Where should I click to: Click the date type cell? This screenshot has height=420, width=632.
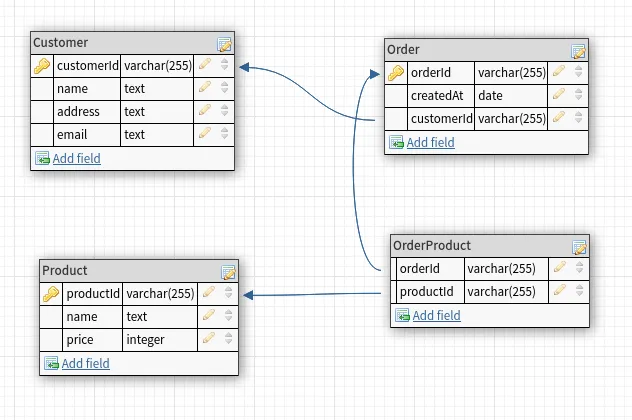tap(511, 96)
